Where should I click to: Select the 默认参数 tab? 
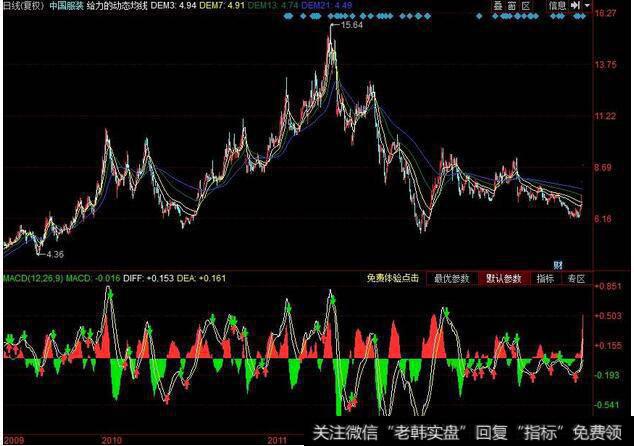(503, 279)
